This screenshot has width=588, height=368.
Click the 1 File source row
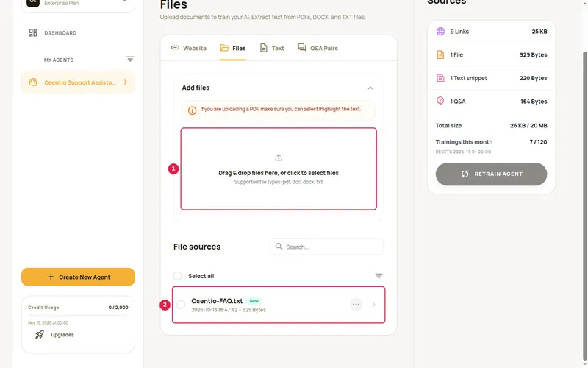491,54
